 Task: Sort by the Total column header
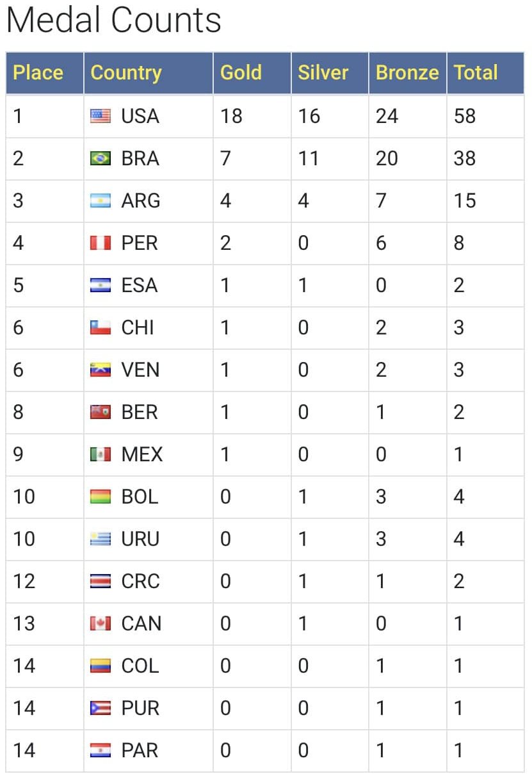tap(476, 72)
